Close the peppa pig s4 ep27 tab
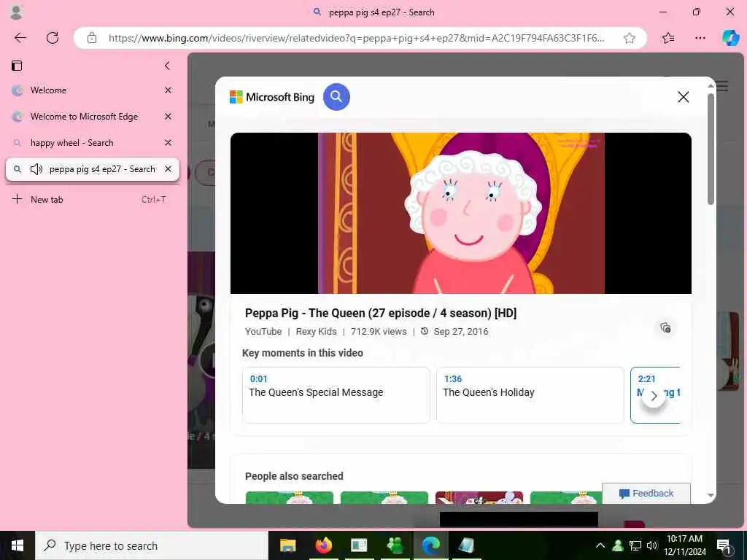Image resolution: width=747 pixels, height=560 pixels. (169, 169)
